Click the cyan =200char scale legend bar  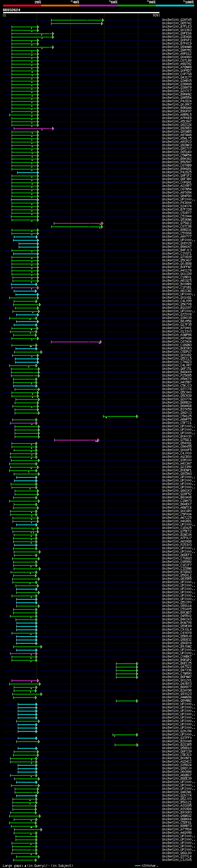point(138,866)
